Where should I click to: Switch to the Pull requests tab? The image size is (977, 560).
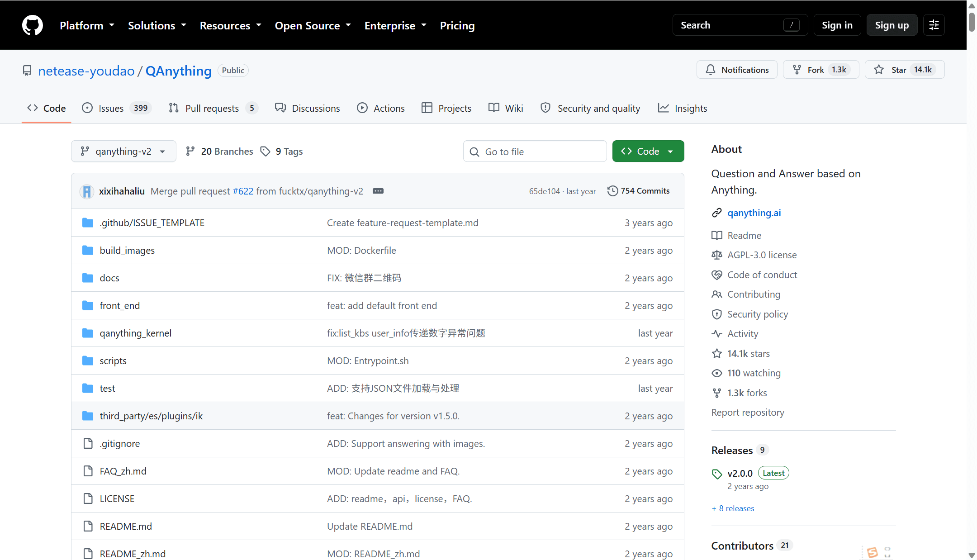pyautogui.click(x=213, y=109)
